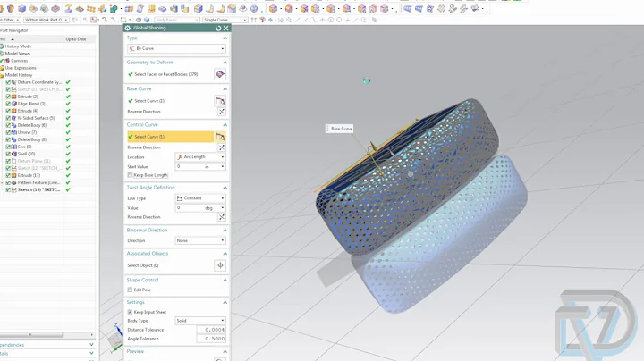Click Twist Angle Reverse Direction icon
Screen dimensions: 644x361
click(x=222, y=217)
